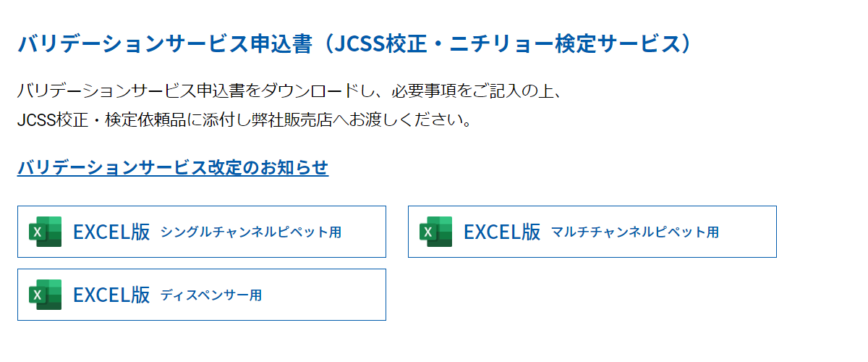Click paragraph line starting バリデーションサービス申込書をダウンロード
This screenshot has width=868, height=362.
289,91
